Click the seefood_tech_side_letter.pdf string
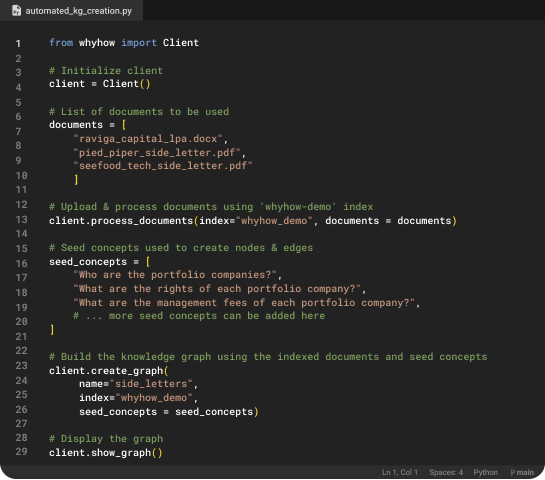 tap(163, 166)
